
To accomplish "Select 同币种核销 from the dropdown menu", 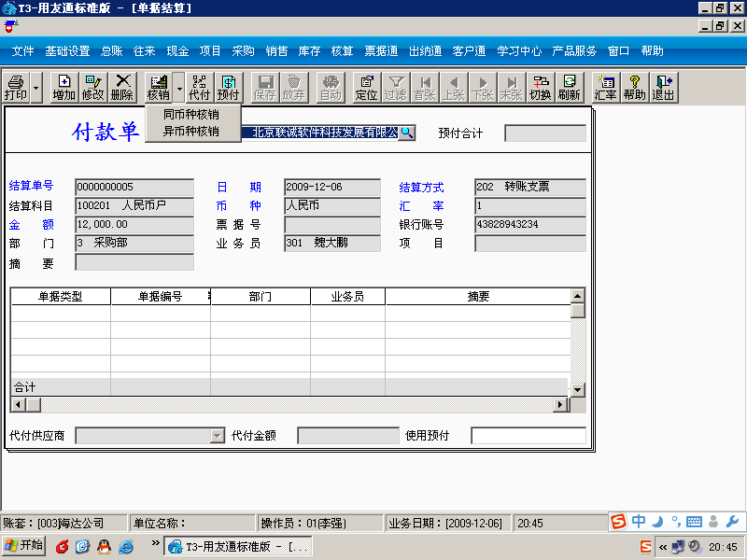I will coord(192,114).
